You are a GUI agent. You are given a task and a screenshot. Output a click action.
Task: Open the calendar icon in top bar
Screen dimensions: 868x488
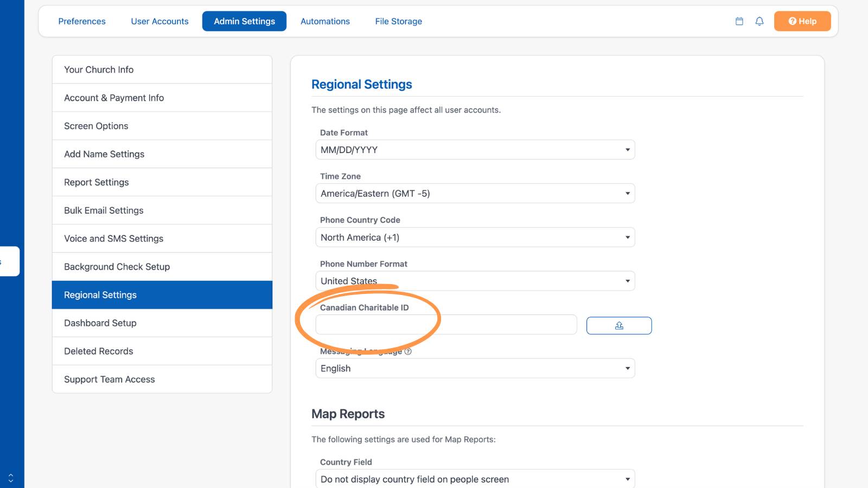(739, 21)
